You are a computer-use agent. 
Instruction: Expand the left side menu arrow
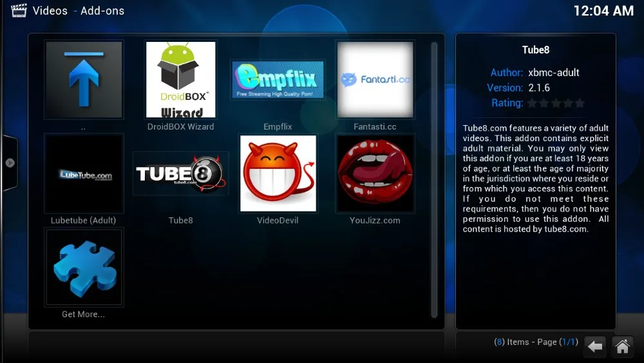[x=10, y=162]
